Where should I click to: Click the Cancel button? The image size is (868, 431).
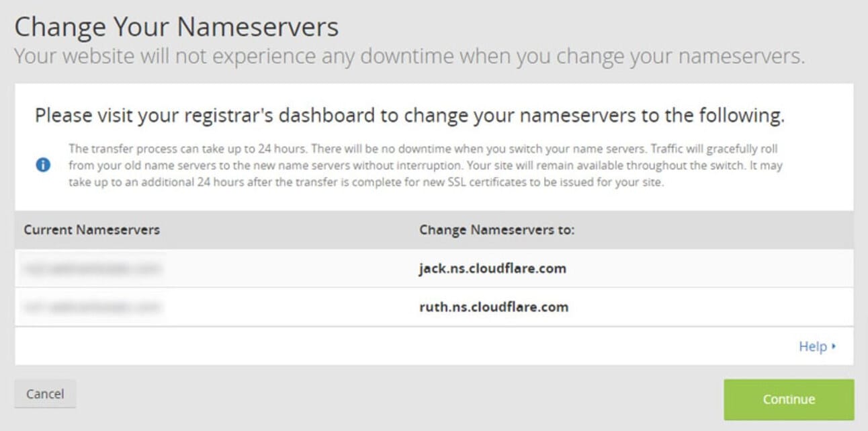coord(45,394)
